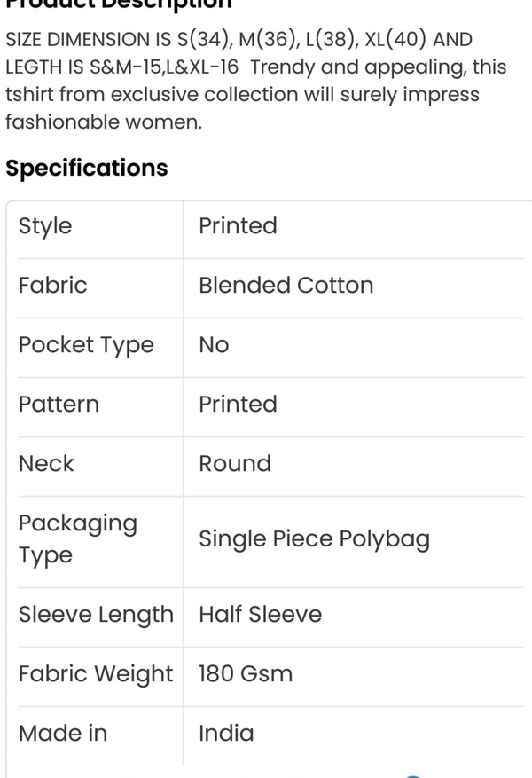Click the Made in label
This screenshot has height=778, width=532.
pos(63,734)
